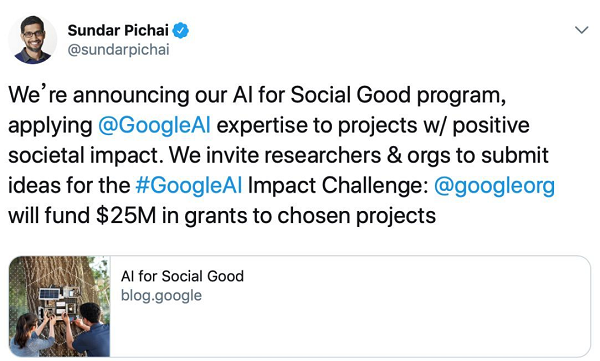Expand the tweet options chevron menu
Image resolution: width=600 pixels, height=361 pixels.
581,30
